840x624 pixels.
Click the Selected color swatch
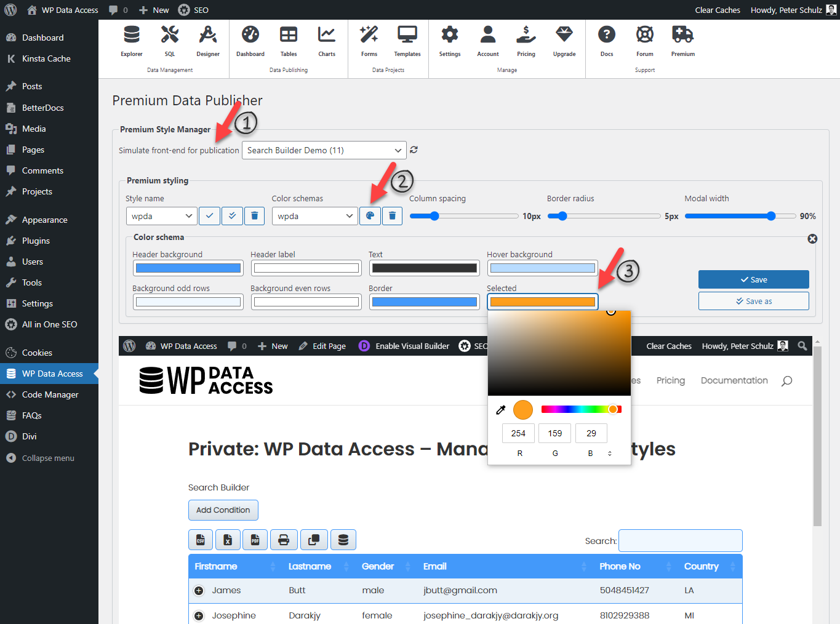tap(543, 302)
